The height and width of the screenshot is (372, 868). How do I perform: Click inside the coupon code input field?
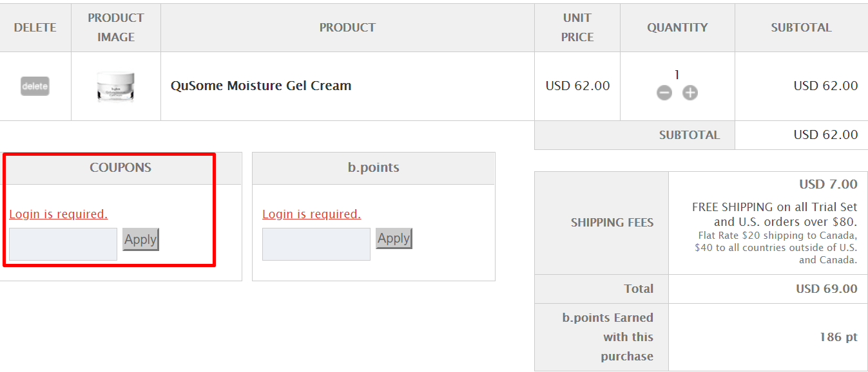point(63,243)
